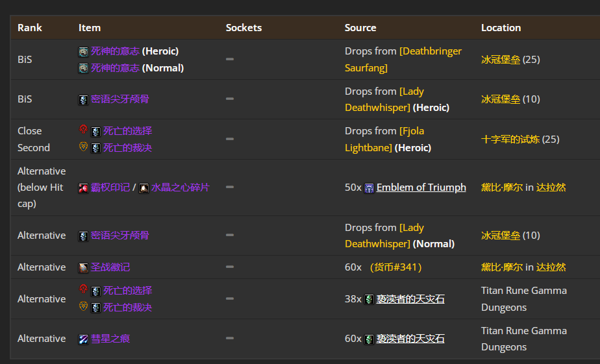Click the Alliance faction icon in Close Second row

(x=83, y=147)
